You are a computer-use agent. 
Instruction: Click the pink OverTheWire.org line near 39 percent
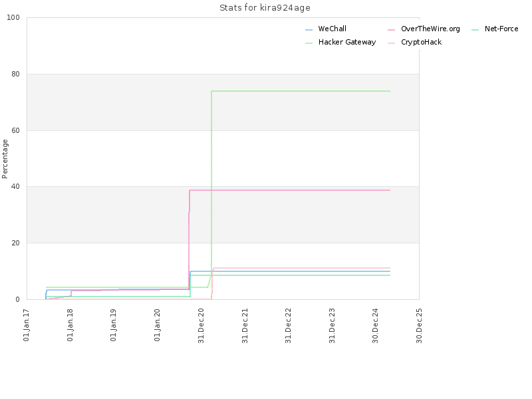pyautogui.click(x=299, y=190)
